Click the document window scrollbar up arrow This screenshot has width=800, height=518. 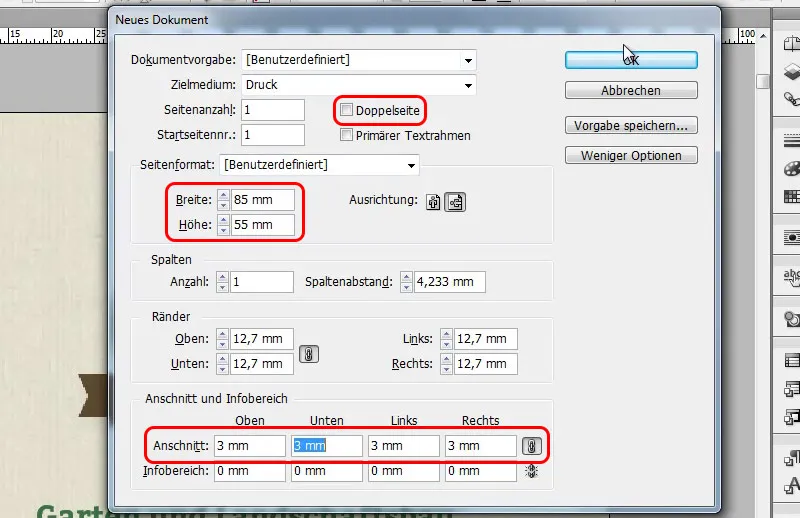coord(763,36)
